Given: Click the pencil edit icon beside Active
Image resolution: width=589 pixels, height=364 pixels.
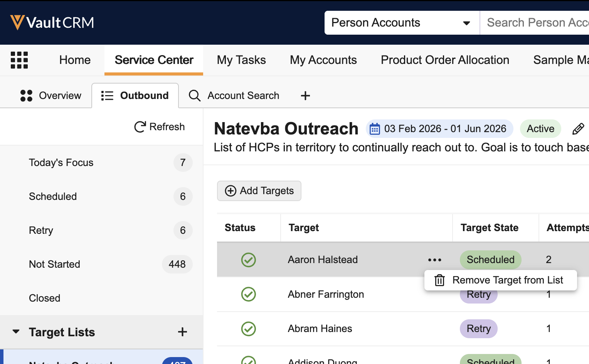Looking at the screenshot, I should point(578,129).
